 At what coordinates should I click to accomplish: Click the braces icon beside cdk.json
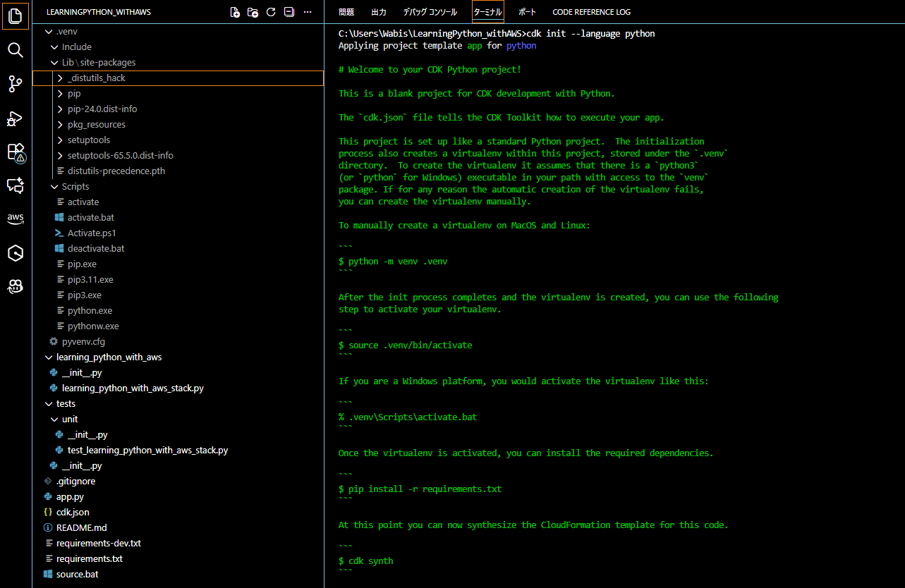tap(48, 512)
